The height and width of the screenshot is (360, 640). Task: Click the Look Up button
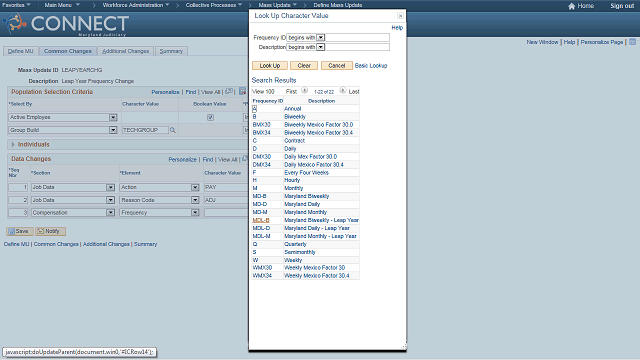(x=270, y=66)
